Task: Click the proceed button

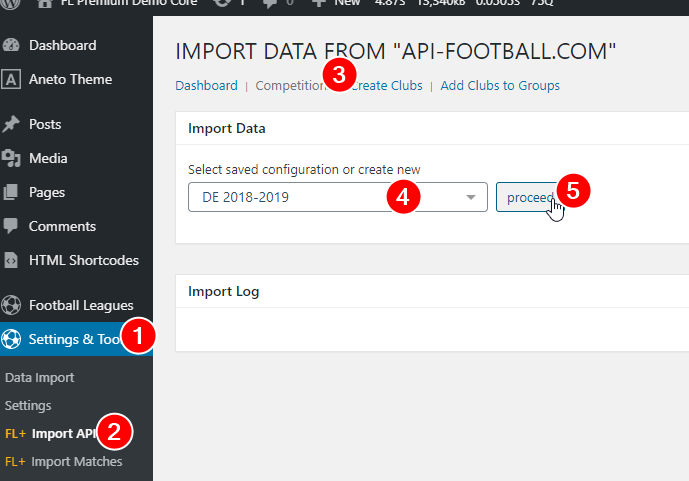Action: click(529, 197)
